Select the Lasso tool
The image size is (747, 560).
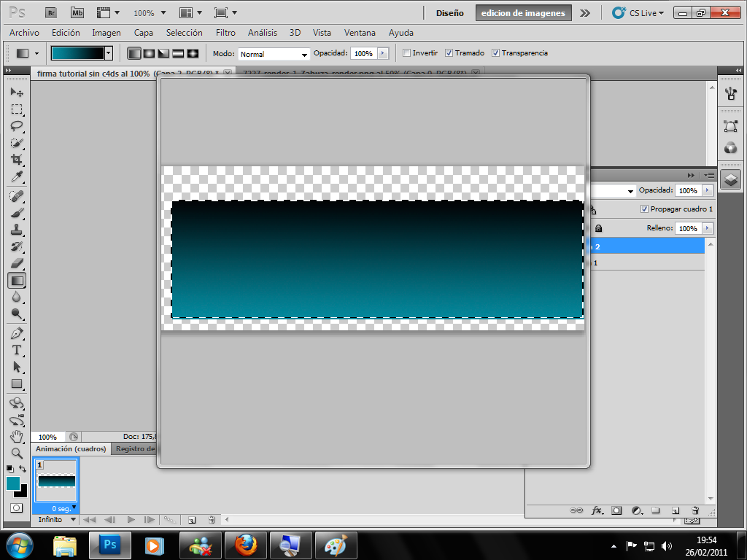pos(17,126)
